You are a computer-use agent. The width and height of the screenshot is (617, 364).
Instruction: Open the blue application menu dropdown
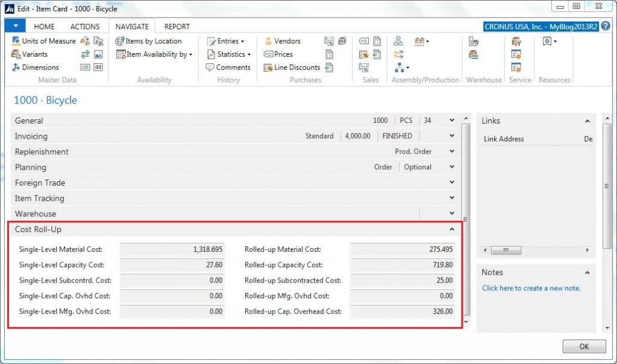click(15, 26)
